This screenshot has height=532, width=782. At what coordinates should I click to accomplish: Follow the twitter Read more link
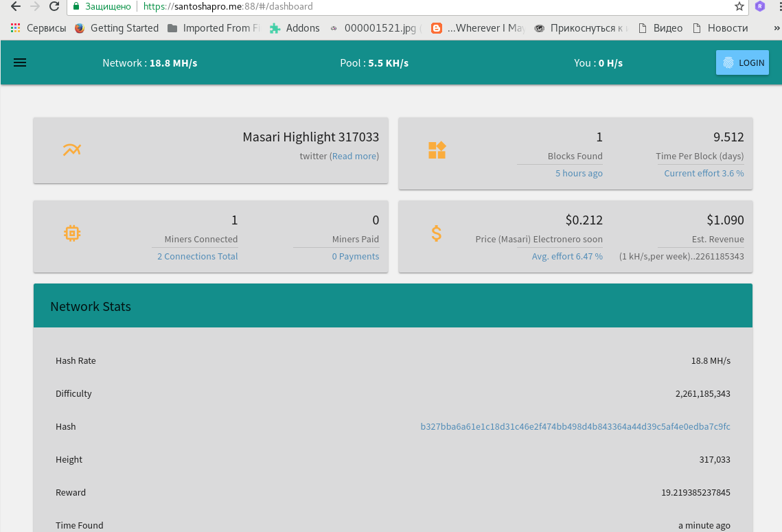click(x=354, y=156)
